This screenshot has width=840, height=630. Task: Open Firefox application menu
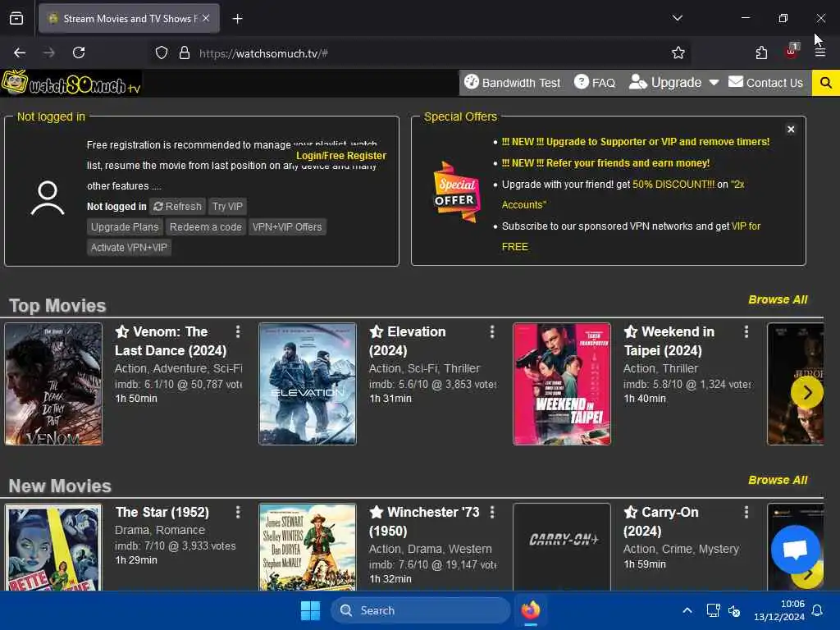pos(820,52)
